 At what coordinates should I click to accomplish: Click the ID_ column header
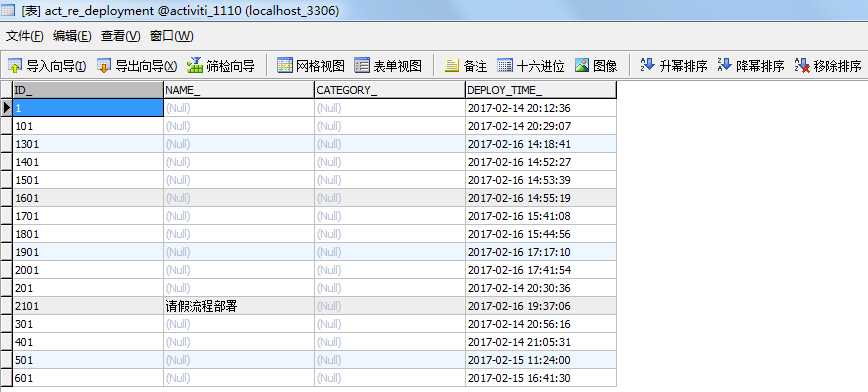pyautogui.click(x=87, y=90)
